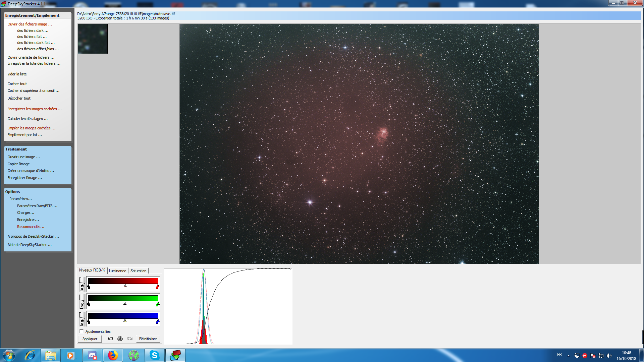Open Skype from the taskbar
The image size is (644, 362).
coord(154,355)
